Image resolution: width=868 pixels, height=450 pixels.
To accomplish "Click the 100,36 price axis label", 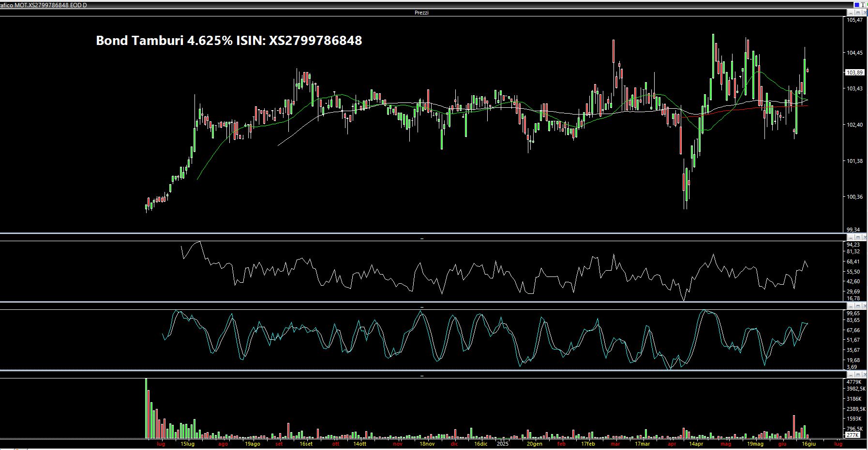I will [855, 197].
